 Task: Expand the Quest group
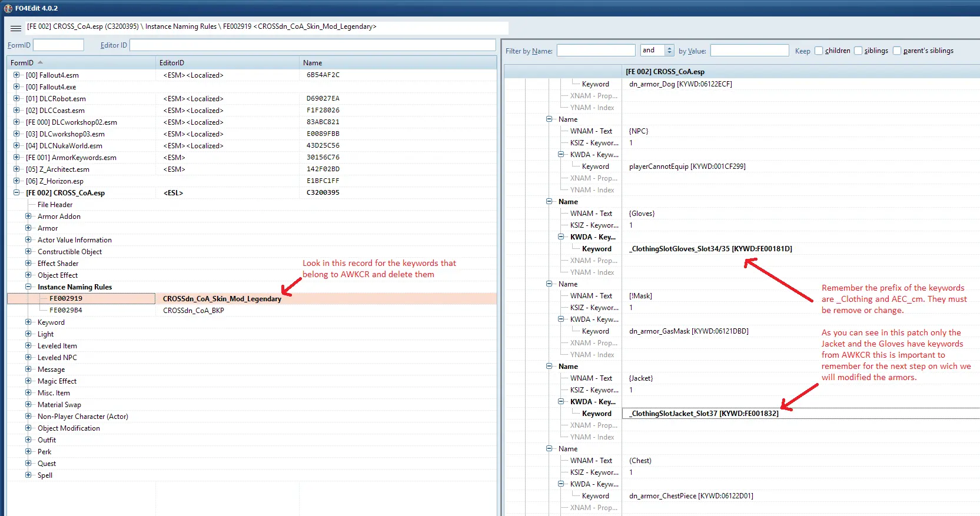[x=28, y=463]
